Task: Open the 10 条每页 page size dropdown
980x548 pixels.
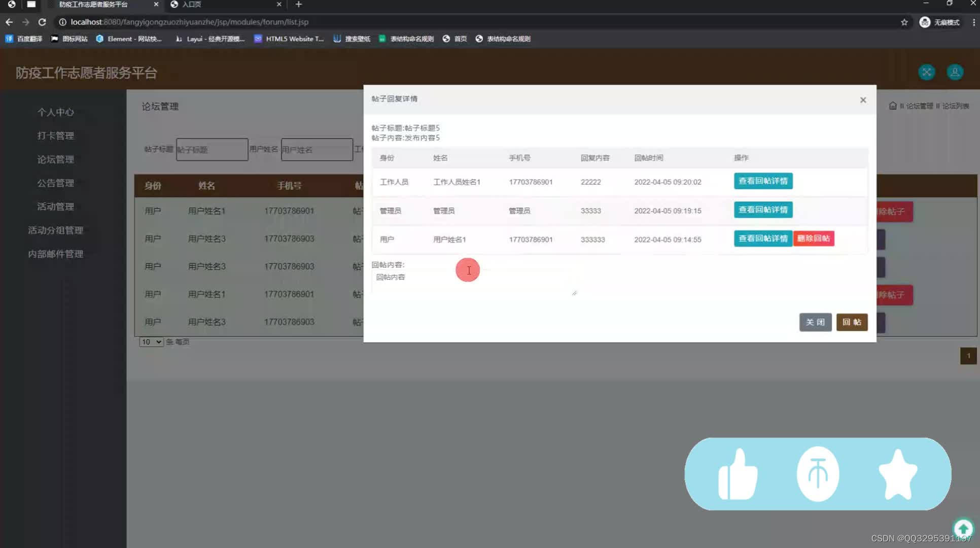Action: point(151,342)
